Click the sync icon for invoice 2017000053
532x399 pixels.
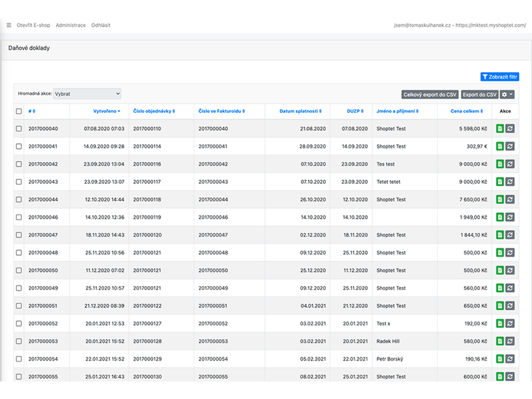[x=510, y=341]
